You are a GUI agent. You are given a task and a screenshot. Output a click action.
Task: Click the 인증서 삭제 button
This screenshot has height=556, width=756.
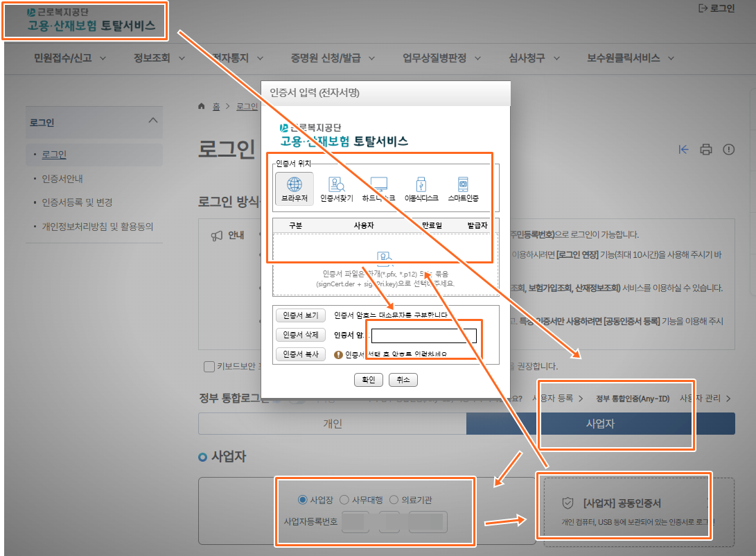tap(300, 335)
